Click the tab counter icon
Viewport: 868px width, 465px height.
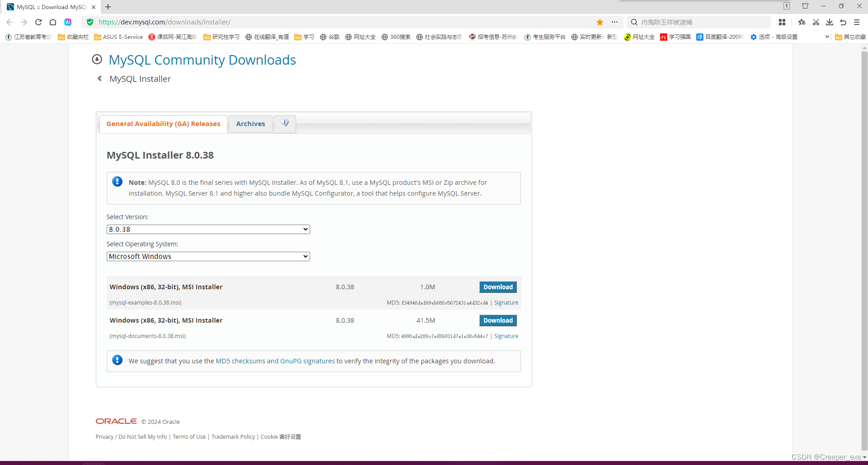[787, 6]
